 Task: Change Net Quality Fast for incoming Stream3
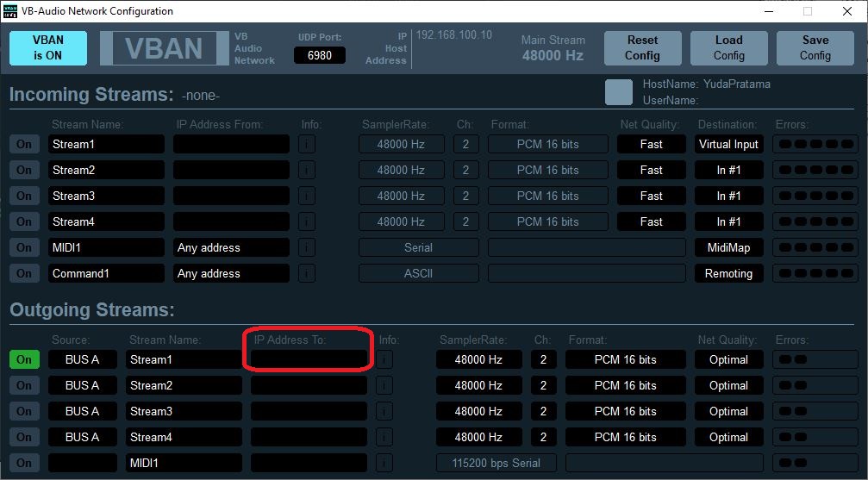coord(652,196)
